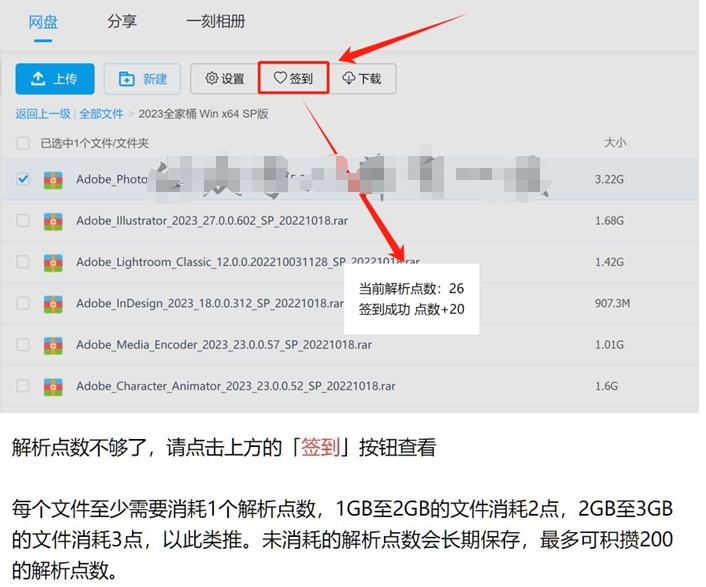Click the 大小 column header
706x587 pixels.
point(615,143)
